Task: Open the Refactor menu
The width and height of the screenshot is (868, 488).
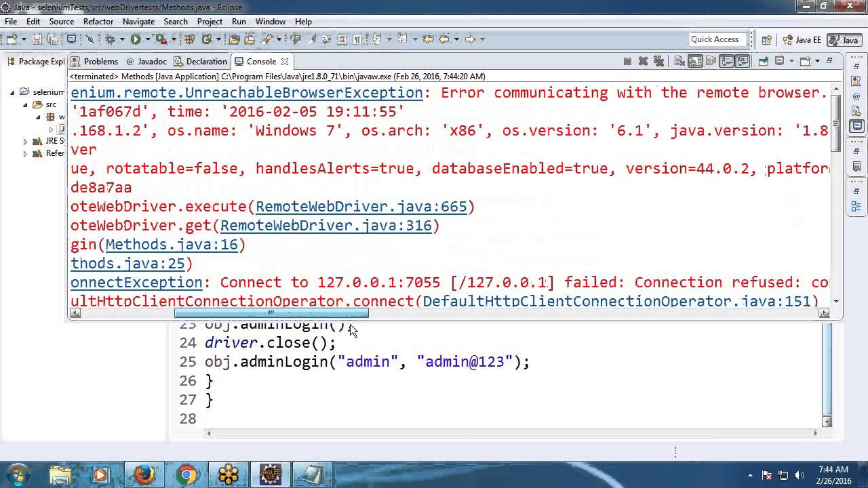Action: (x=98, y=22)
